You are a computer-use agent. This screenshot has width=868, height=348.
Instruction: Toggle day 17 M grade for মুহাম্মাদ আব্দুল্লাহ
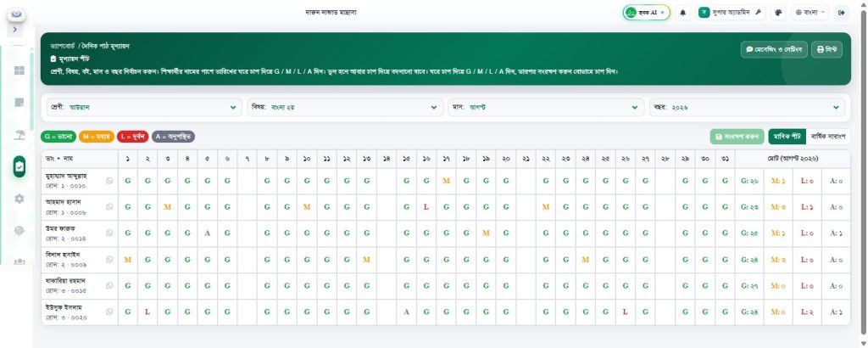(x=446, y=181)
